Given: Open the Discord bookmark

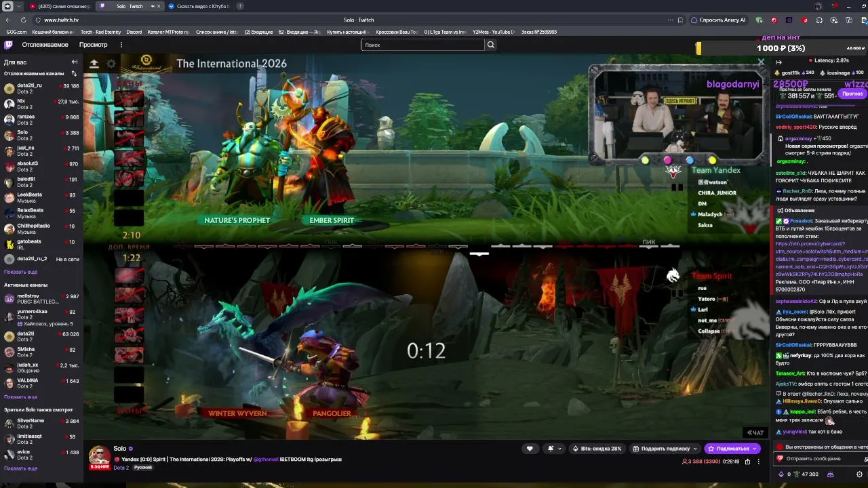Looking at the screenshot, I should [134, 32].
